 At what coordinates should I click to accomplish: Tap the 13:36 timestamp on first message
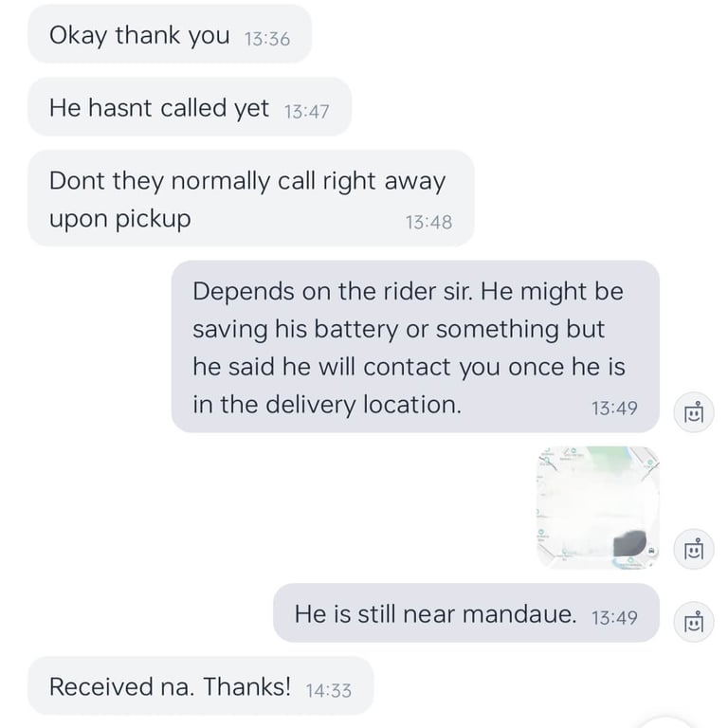click(x=267, y=39)
